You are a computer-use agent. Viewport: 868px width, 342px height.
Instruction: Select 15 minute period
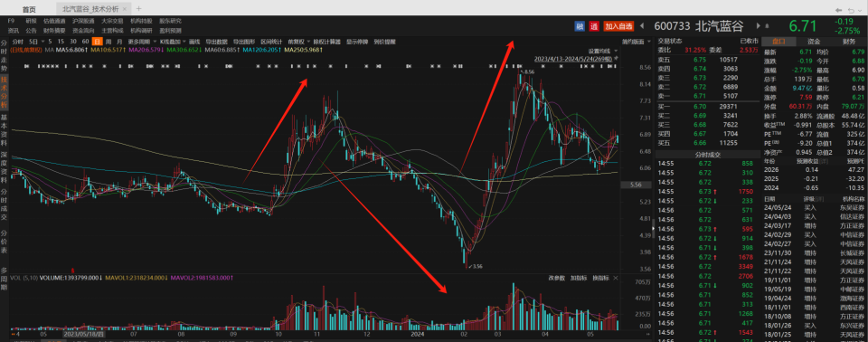[61, 42]
